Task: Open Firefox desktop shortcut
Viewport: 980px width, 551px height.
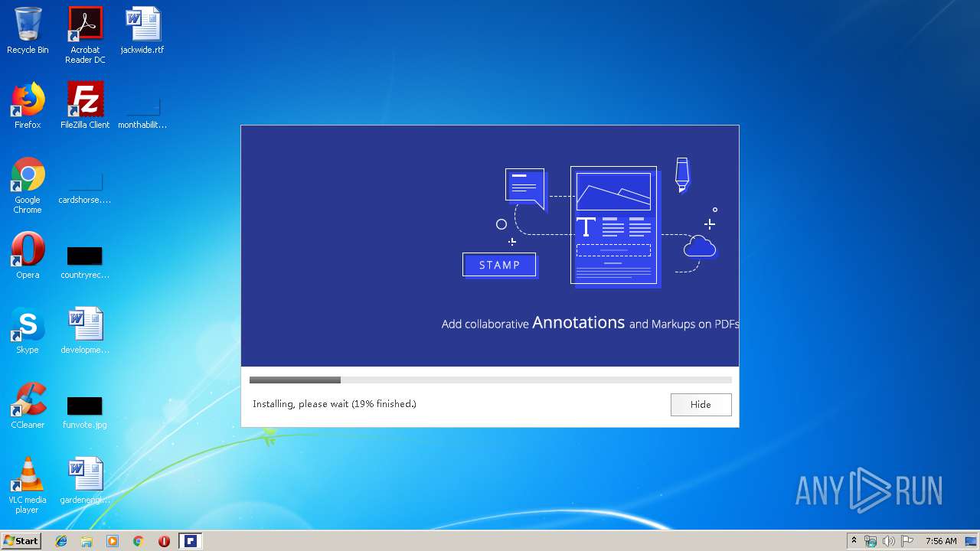Action: 28,106
